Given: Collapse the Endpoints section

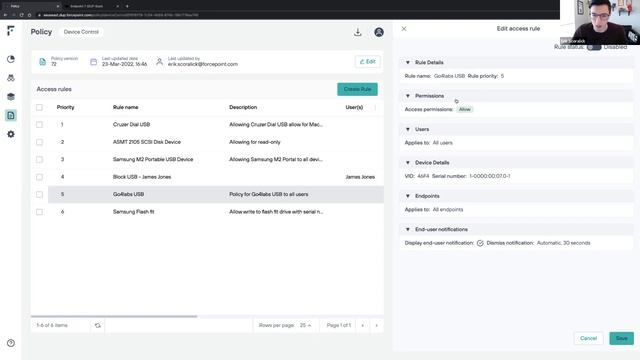Looking at the screenshot, I should coord(407,196).
